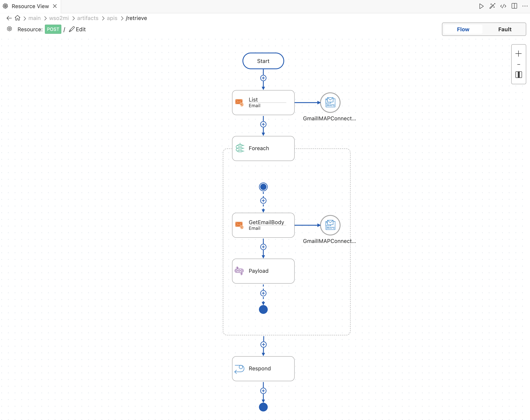The image size is (530, 420).
Task: Zoom in on the diagram
Action: click(x=519, y=54)
